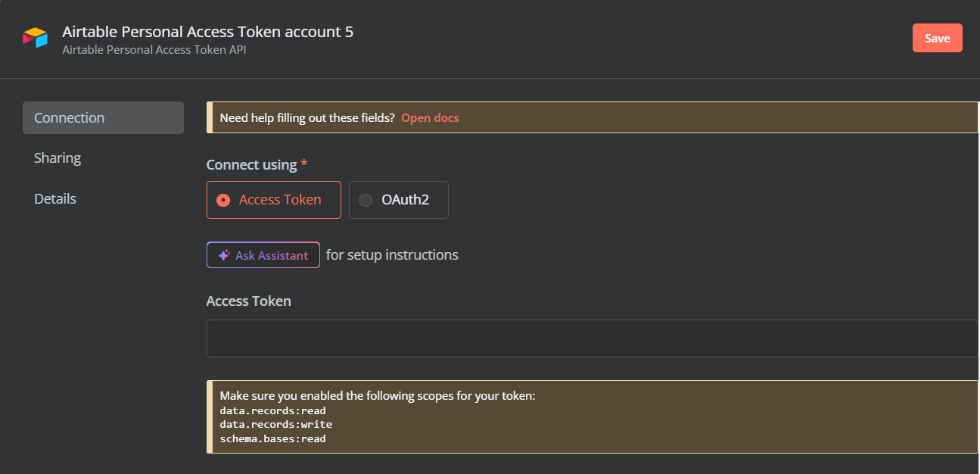Click the radio circle next to OAuth2
980x474 pixels.
point(366,199)
